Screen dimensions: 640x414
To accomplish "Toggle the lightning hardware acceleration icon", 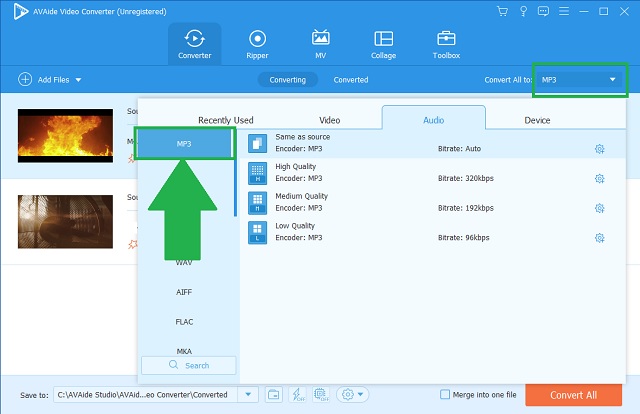I will pyautogui.click(x=297, y=394).
